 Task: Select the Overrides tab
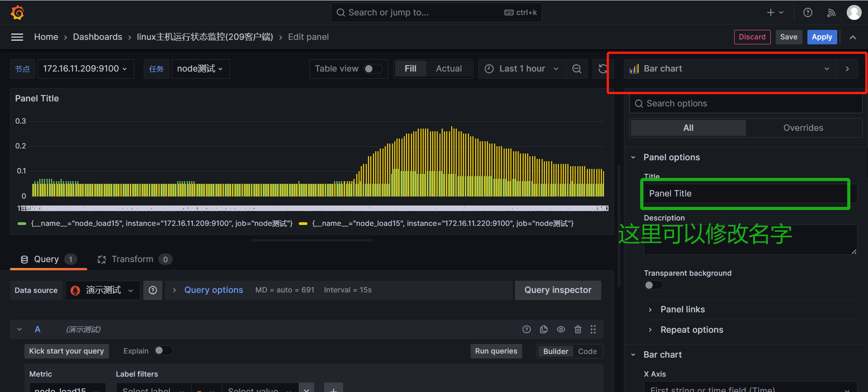pos(803,128)
